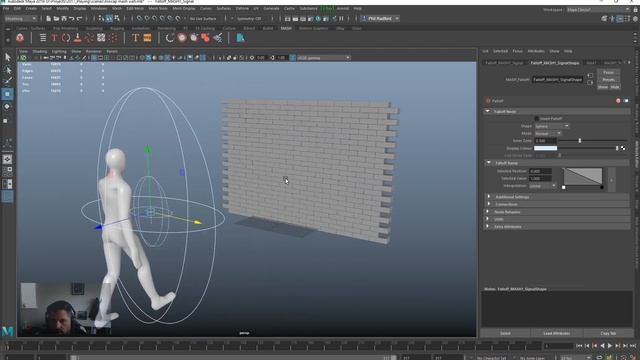The width and height of the screenshot is (640, 360).
Task: Click the satellite icon on the MASH shelf
Action: (x=218, y=38)
